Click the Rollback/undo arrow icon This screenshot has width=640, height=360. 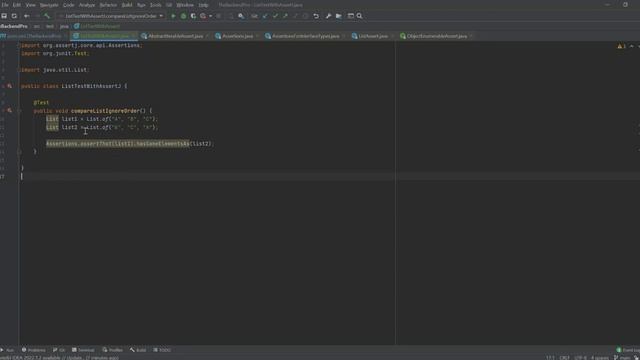(x=316, y=16)
